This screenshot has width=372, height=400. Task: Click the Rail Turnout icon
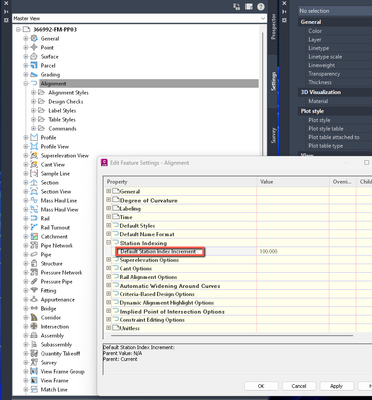34,227
